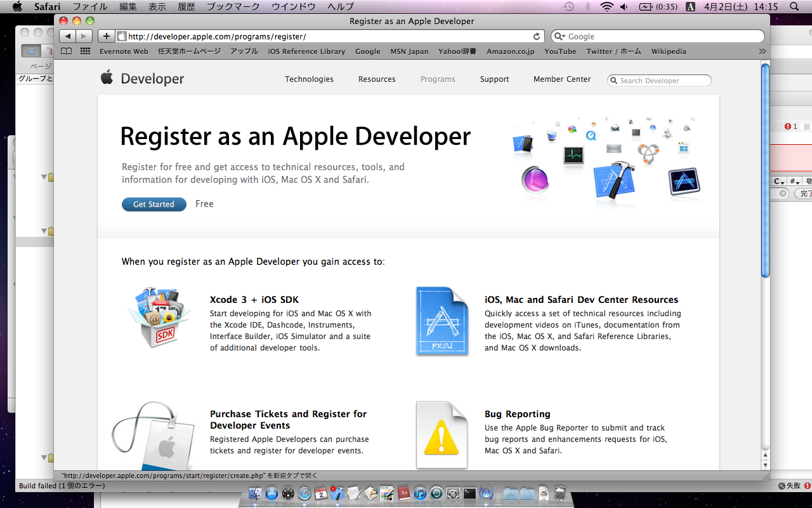Open iCal from the Dock

(x=321, y=493)
